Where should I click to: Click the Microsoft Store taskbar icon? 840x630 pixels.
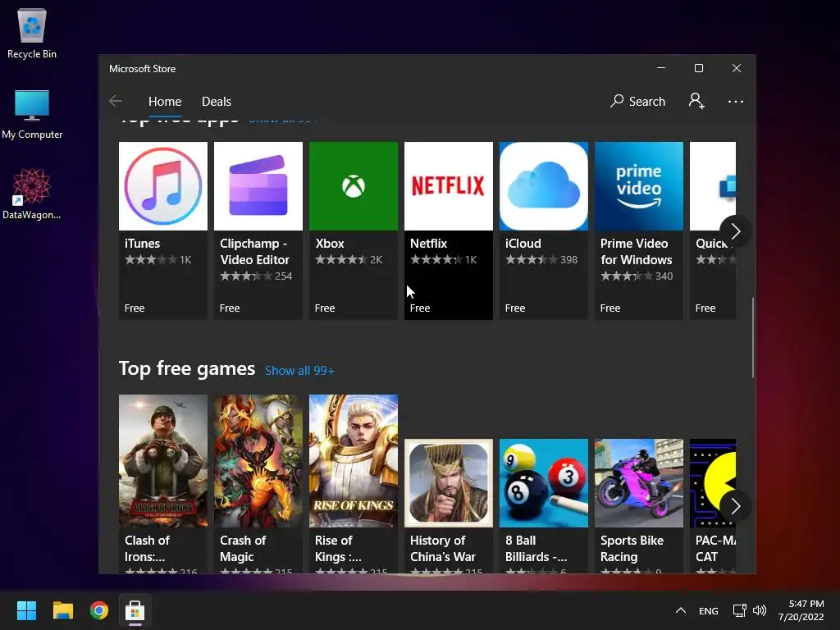click(135, 610)
